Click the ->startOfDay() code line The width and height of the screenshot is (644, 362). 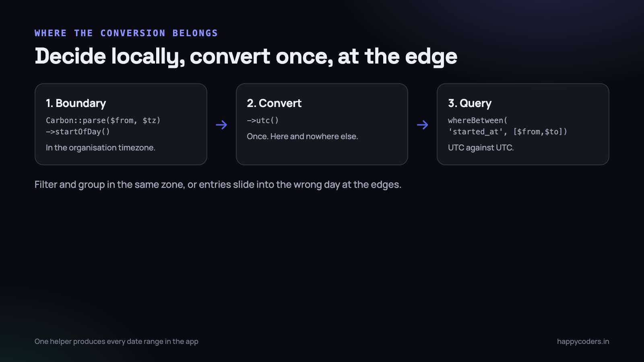pos(78,132)
